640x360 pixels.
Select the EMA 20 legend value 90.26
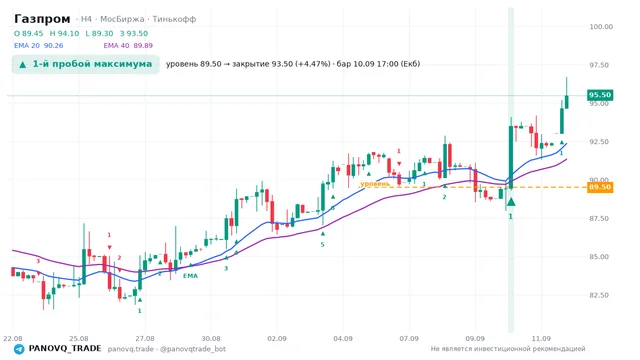(x=53, y=45)
